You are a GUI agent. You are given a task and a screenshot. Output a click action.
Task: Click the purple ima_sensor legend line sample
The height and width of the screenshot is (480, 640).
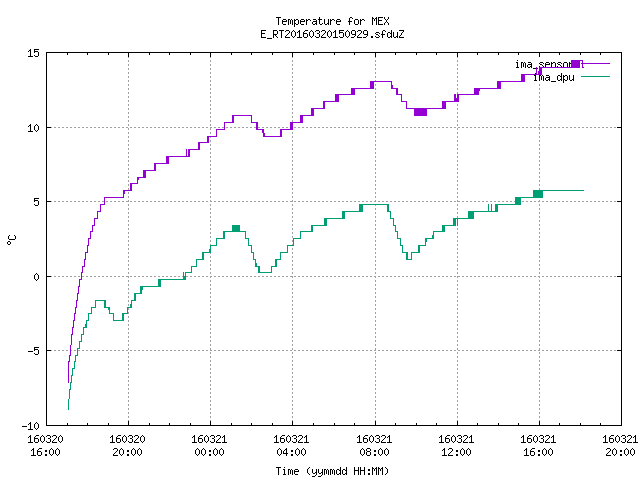coord(595,64)
